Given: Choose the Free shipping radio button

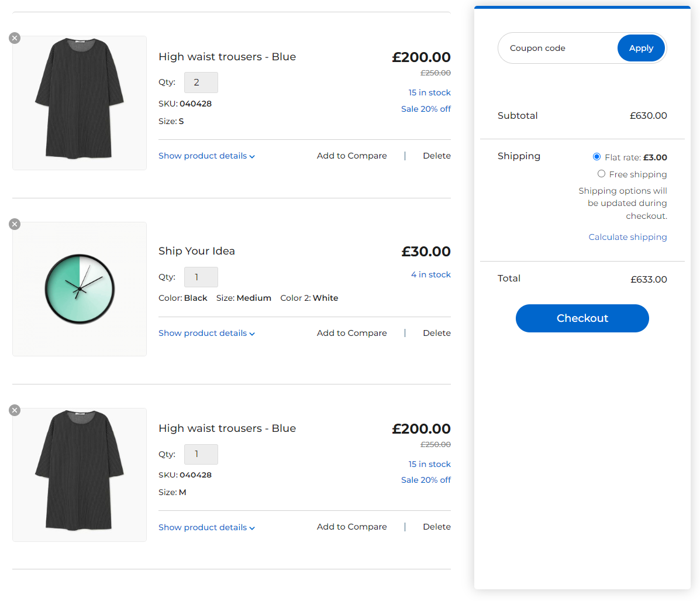Looking at the screenshot, I should pos(601,174).
